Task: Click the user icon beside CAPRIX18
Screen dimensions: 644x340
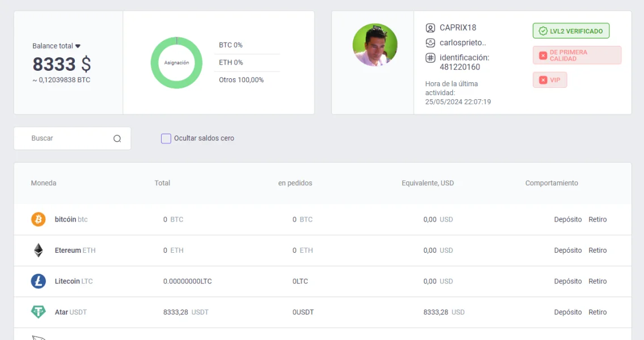Action: 430,28
